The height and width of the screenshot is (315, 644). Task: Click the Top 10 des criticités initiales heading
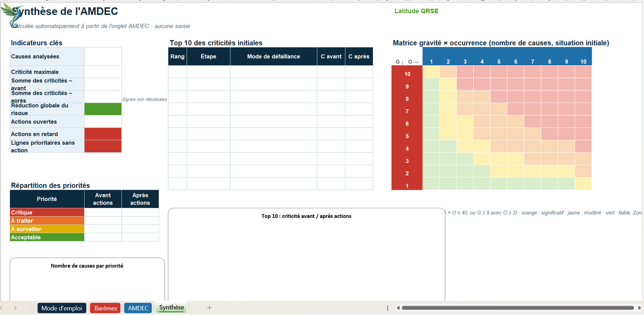click(216, 43)
